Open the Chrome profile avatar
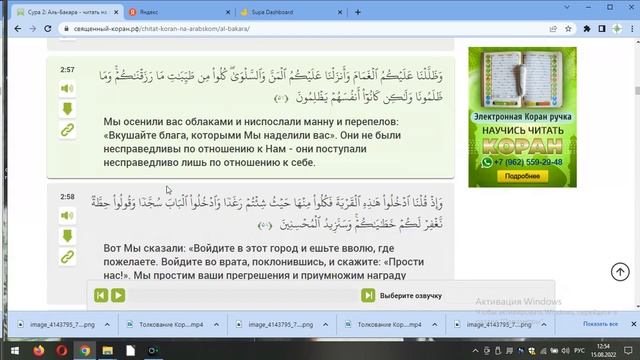This screenshot has height=360, width=640. [617, 29]
